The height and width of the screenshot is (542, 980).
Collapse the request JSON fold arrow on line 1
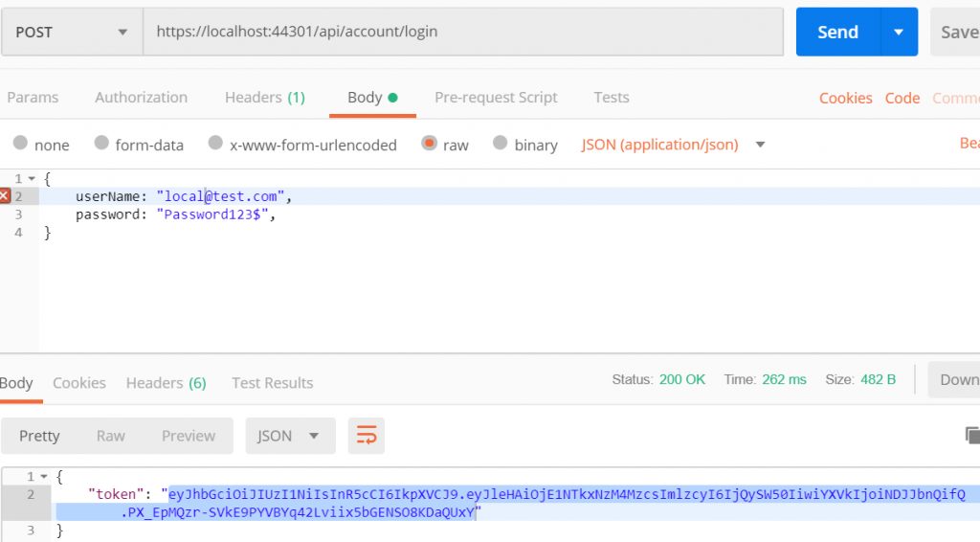pos(32,179)
